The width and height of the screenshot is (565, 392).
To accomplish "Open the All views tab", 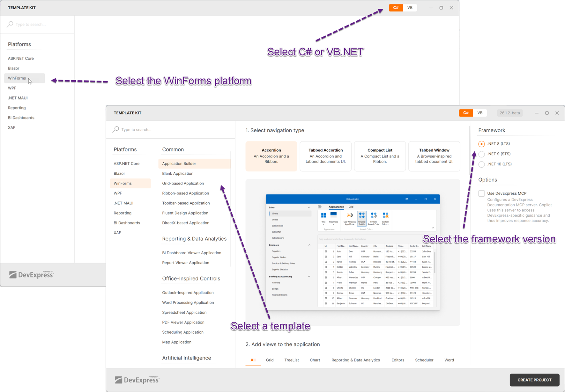I will 253,360.
